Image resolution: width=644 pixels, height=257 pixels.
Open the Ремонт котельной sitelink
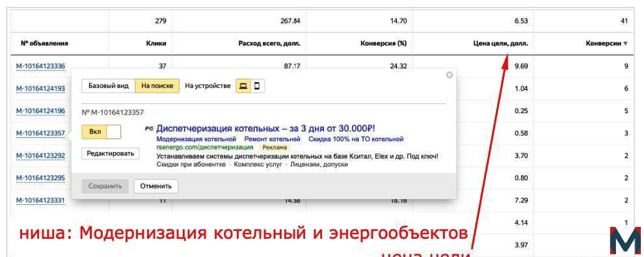[273, 139]
